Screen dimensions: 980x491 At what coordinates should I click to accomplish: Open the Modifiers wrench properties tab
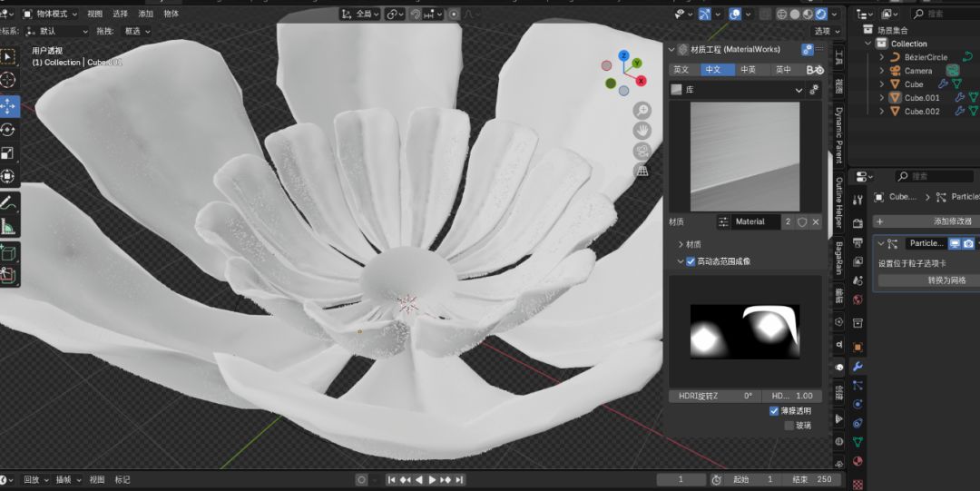point(857,367)
